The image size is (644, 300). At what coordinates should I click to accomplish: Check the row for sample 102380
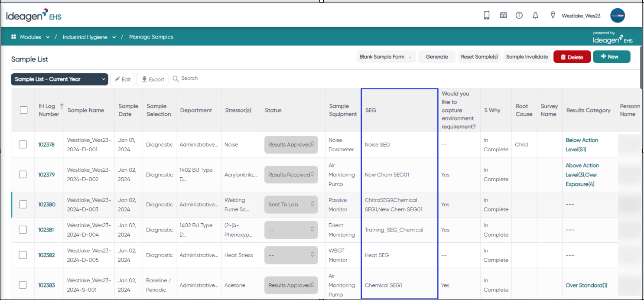(23, 204)
